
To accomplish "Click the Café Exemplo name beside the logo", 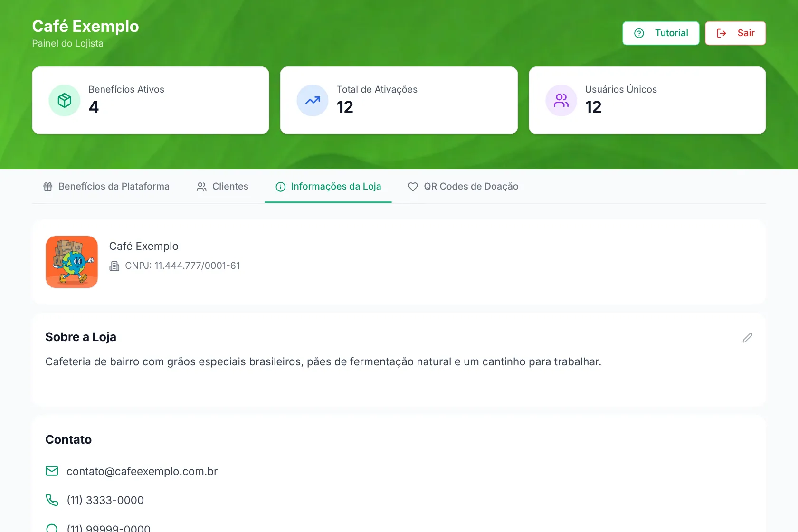I will point(144,246).
